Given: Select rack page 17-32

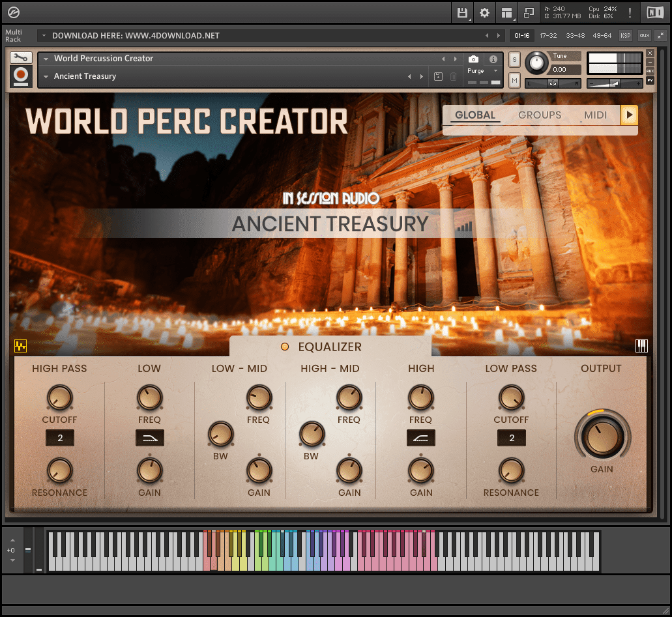Looking at the screenshot, I should click(548, 36).
